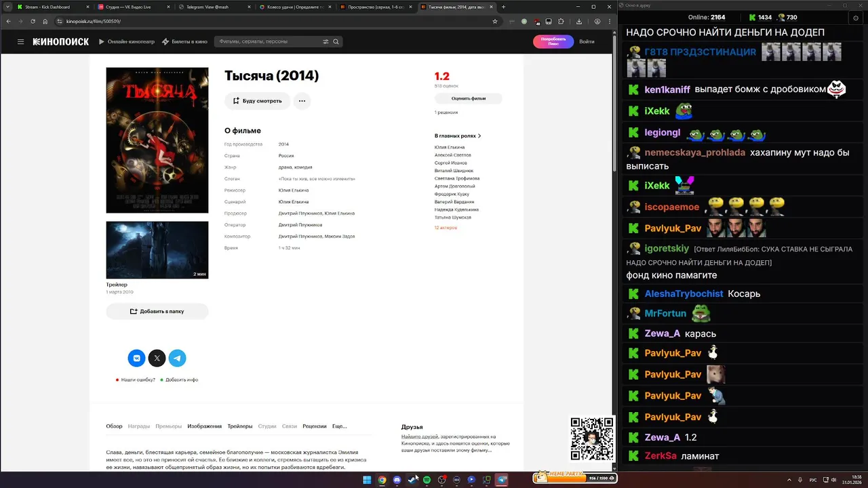The width and height of the screenshot is (868, 488).
Task: Click Добавить инфо link
Action: (182, 380)
